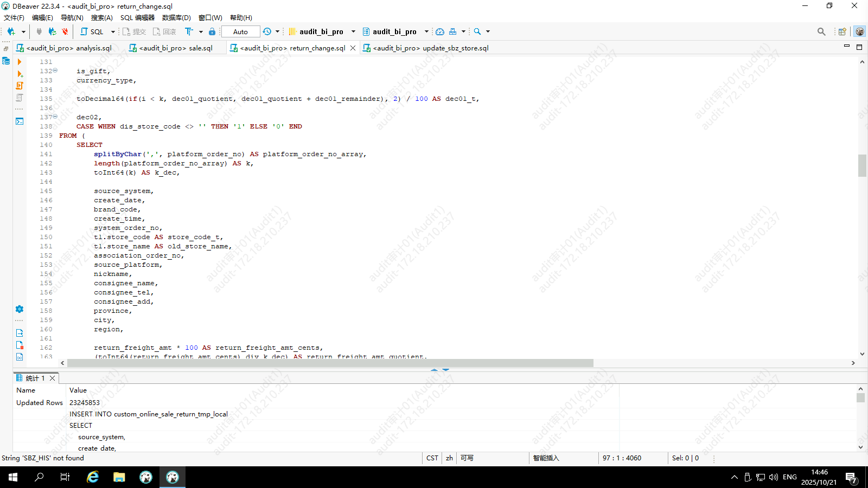This screenshot has width=868, height=488.
Task: Collapse code fold at line 137
Action: pos(55,117)
